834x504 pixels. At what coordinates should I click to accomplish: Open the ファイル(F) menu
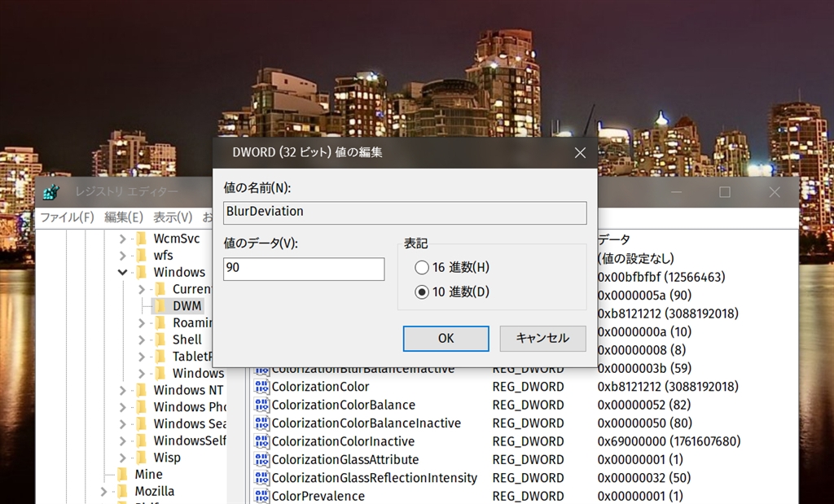click(x=67, y=217)
